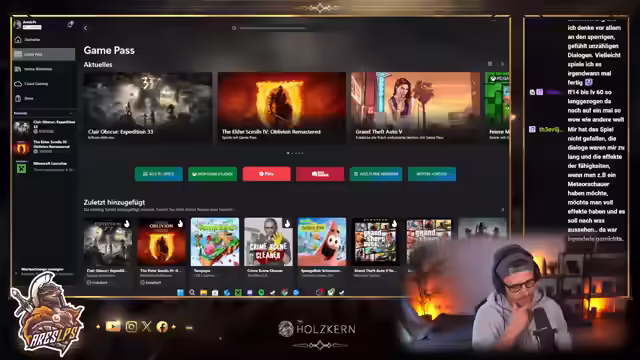The image size is (640, 360).
Task: Open the Clair Obscur: Expedition 33 banner
Action: coord(148,108)
